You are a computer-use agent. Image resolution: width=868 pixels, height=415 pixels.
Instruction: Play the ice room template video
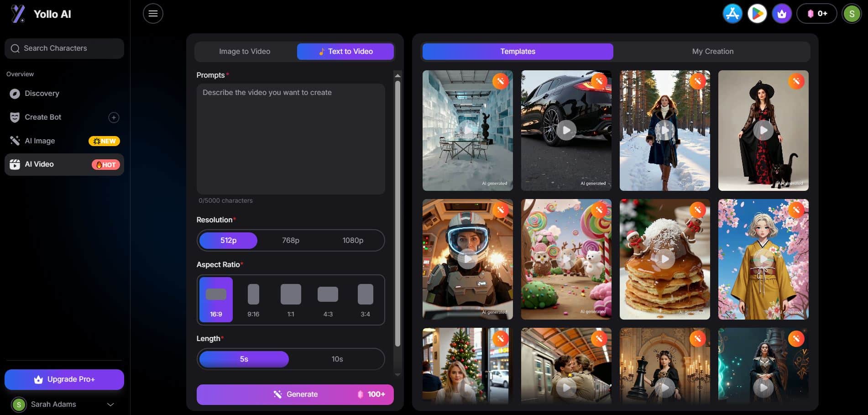[x=468, y=131]
